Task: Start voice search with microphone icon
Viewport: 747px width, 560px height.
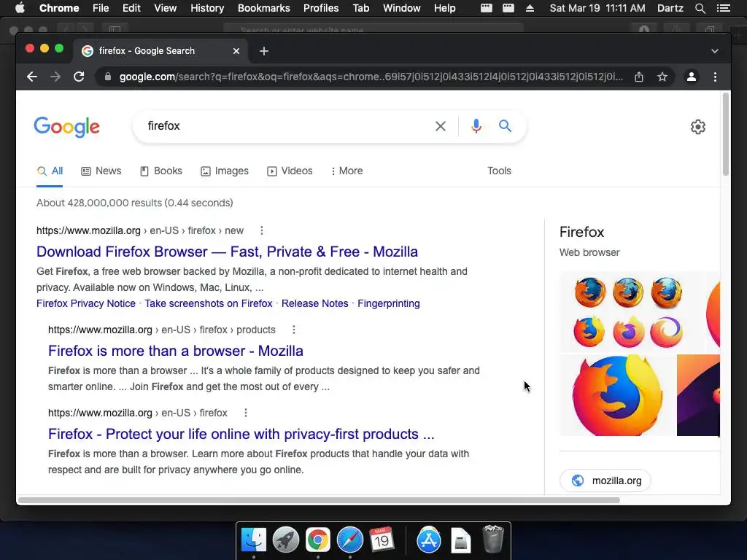Action: [476, 126]
